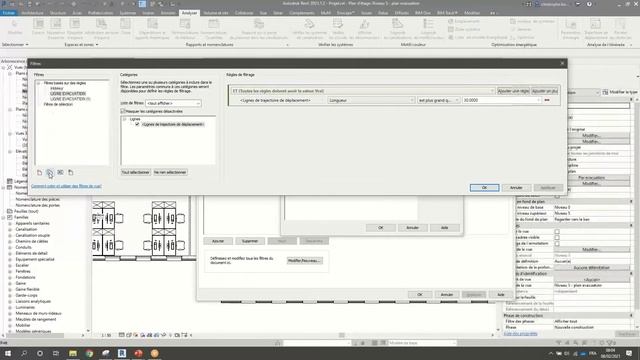Click Supprimer in the background filters dialog
640x360 pixels.
tap(250, 241)
